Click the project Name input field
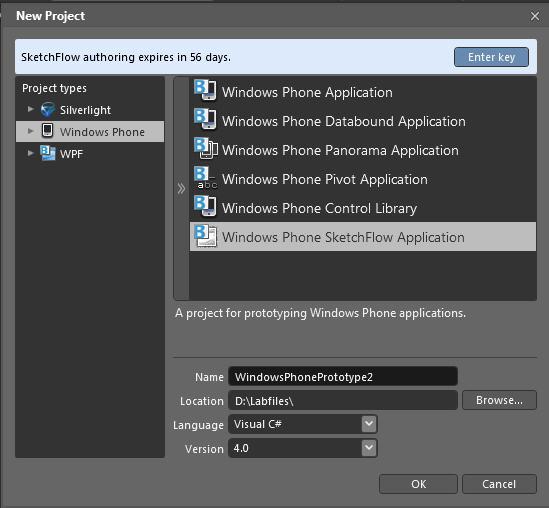The width and height of the screenshot is (549, 508). coord(343,377)
